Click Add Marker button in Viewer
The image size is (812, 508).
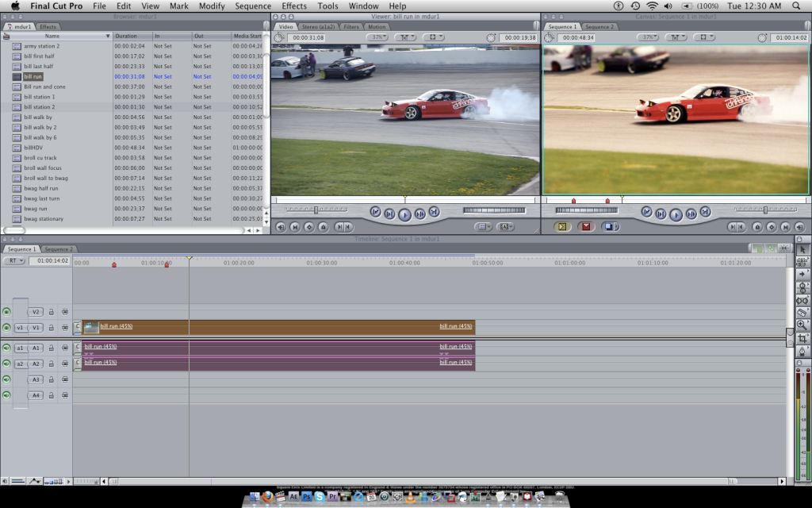pyautogui.click(x=324, y=226)
